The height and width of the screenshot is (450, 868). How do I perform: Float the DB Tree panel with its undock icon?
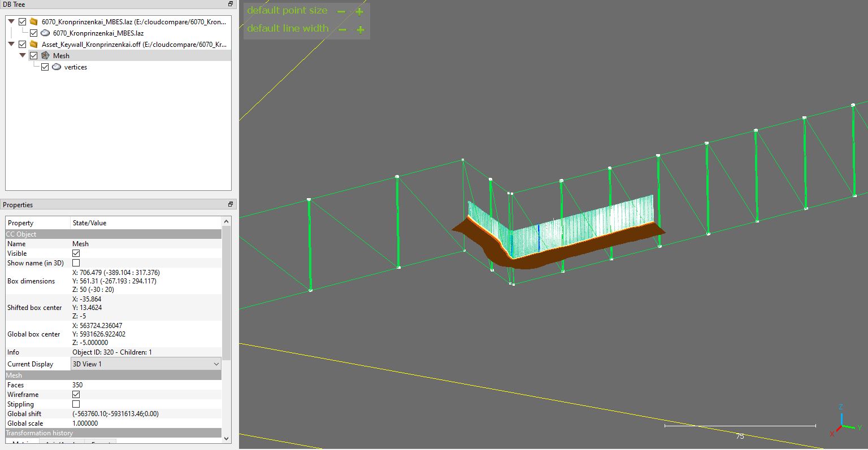click(x=230, y=4)
